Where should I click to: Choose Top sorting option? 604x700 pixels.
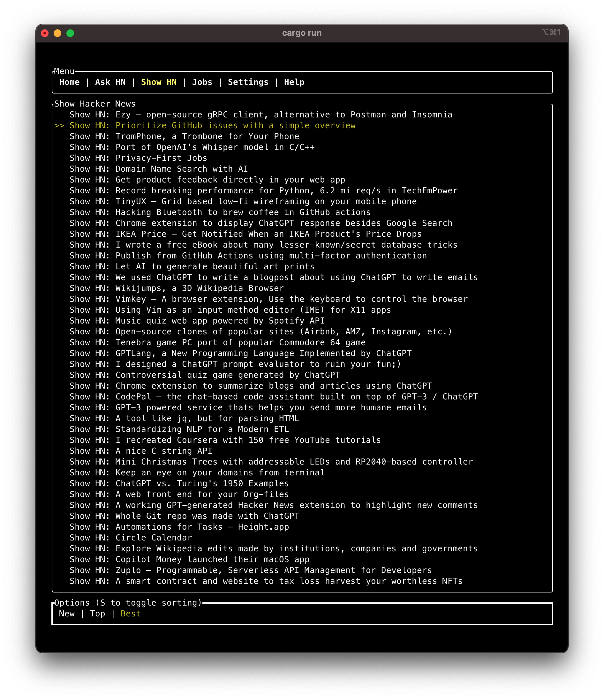pos(97,614)
